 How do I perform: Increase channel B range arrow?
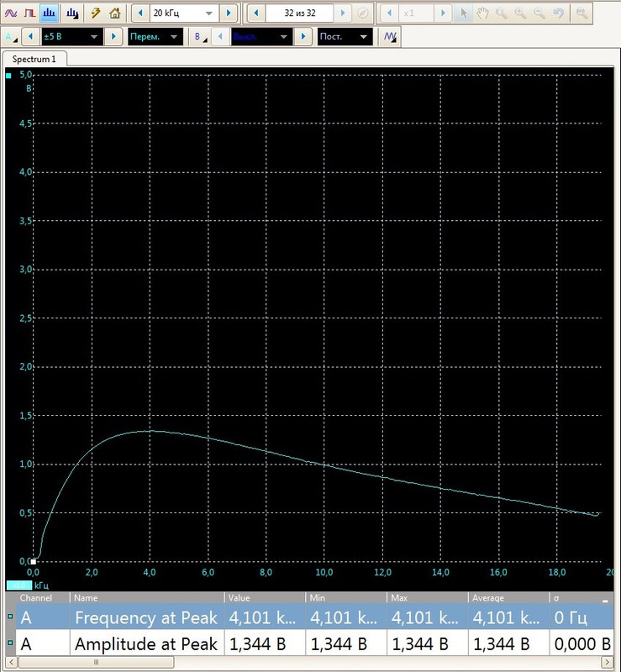303,36
